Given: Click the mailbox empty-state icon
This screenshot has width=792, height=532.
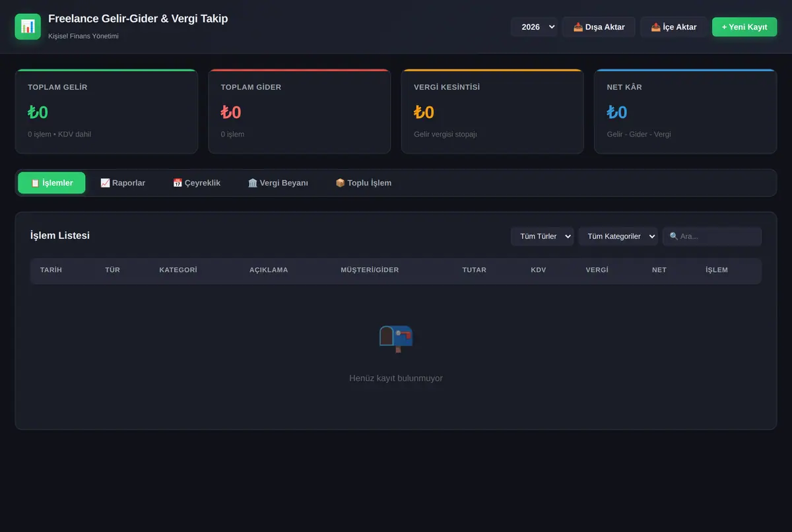Looking at the screenshot, I should [396, 338].
